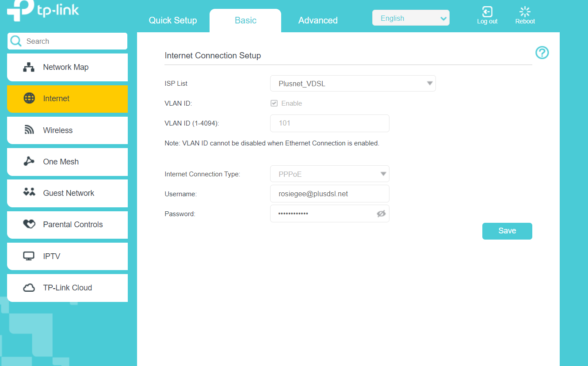Switch to the Quick Setup tab
The width and height of the screenshot is (588, 366).
tap(172, 20)
